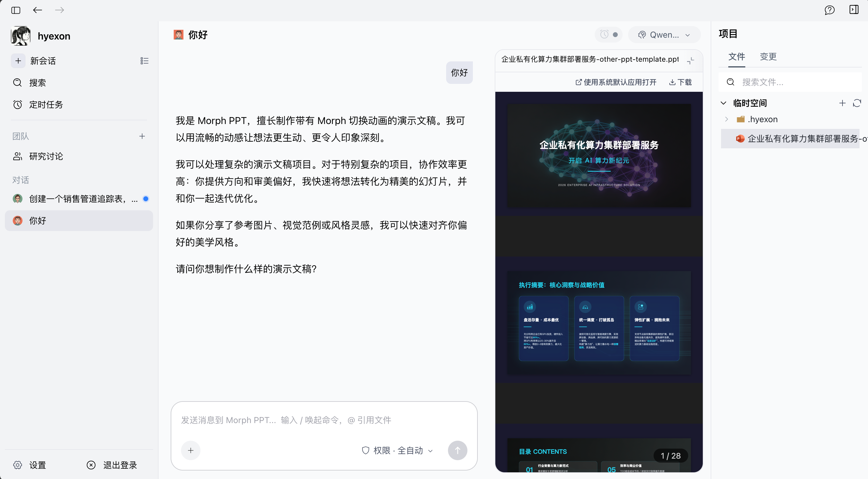Click the hyexon profile avatar
The height and width of the screenshot is (479, 868).
pos(21,36)
